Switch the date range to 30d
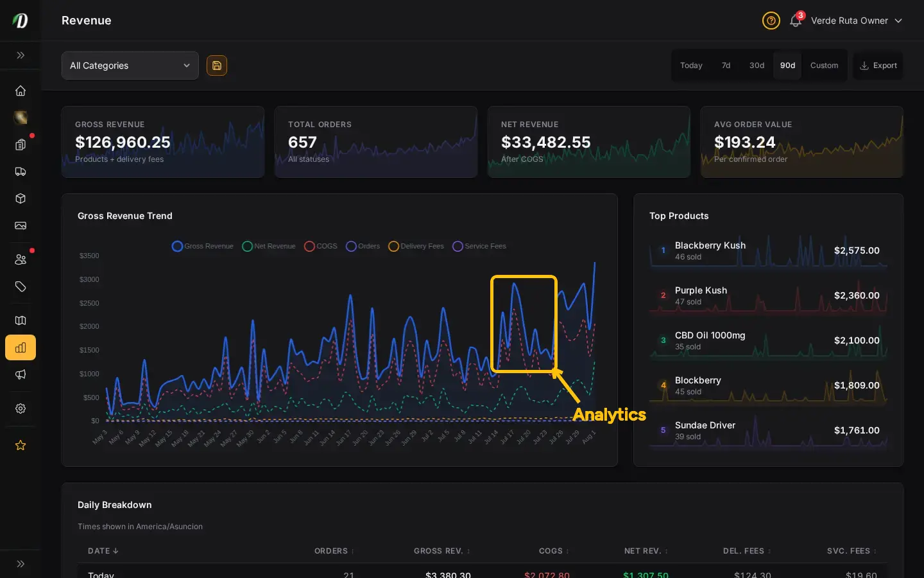Screen dimensions: 924x578 click(757, 66)
